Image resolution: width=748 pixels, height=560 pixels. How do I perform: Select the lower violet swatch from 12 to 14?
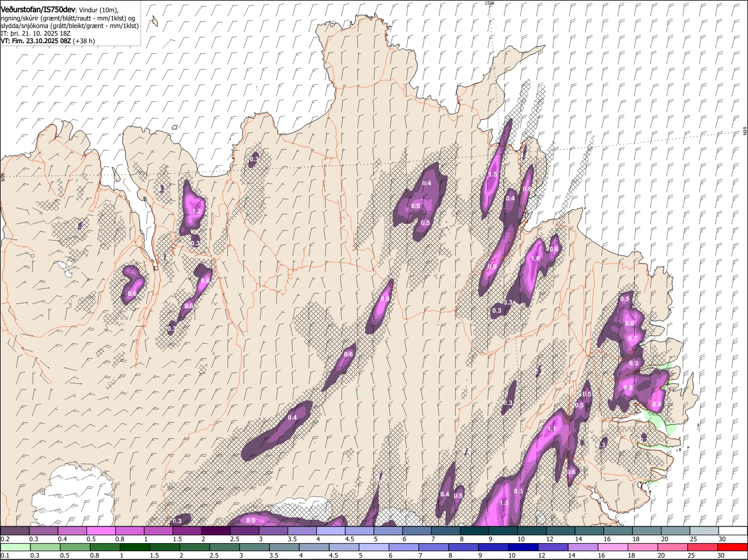tap(553, 547)
